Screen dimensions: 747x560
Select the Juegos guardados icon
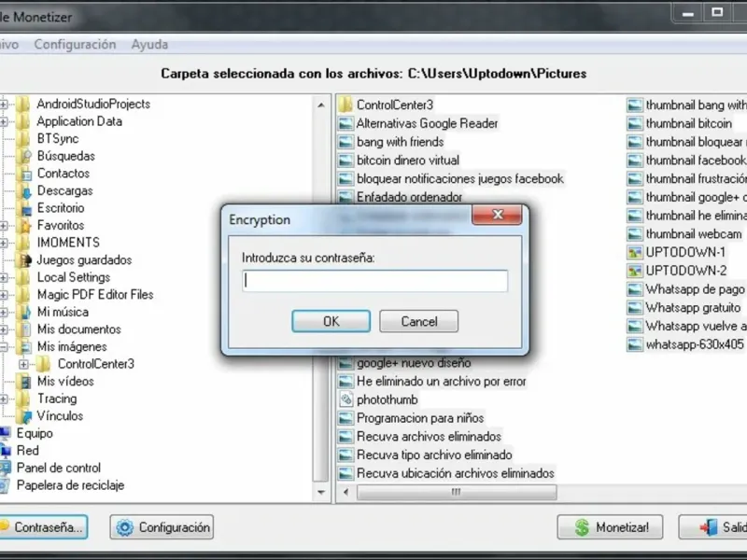point(23,260)
